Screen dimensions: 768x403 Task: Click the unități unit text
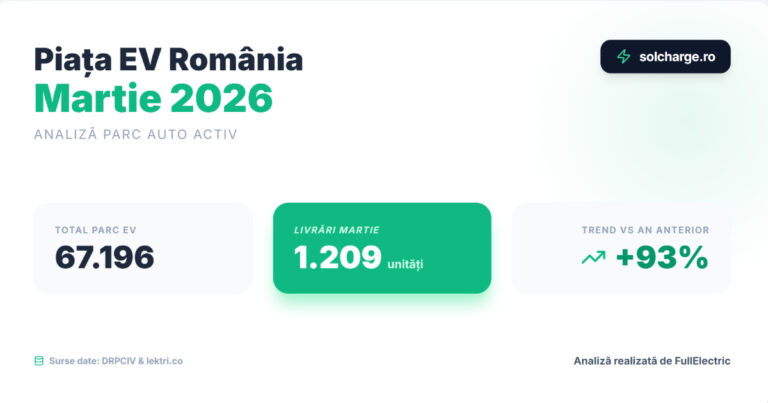(406, 263)
